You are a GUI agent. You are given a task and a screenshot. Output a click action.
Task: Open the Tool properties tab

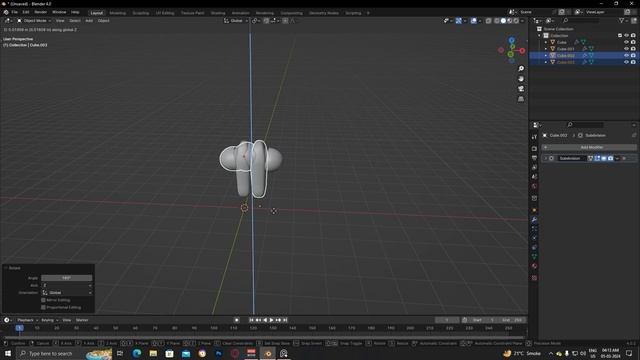(534, 137)
